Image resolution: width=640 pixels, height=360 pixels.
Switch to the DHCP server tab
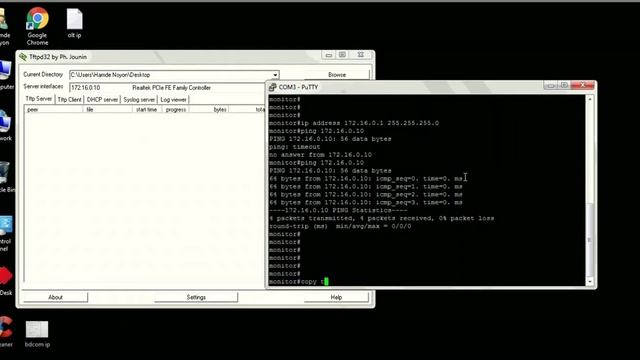(102, 100)
